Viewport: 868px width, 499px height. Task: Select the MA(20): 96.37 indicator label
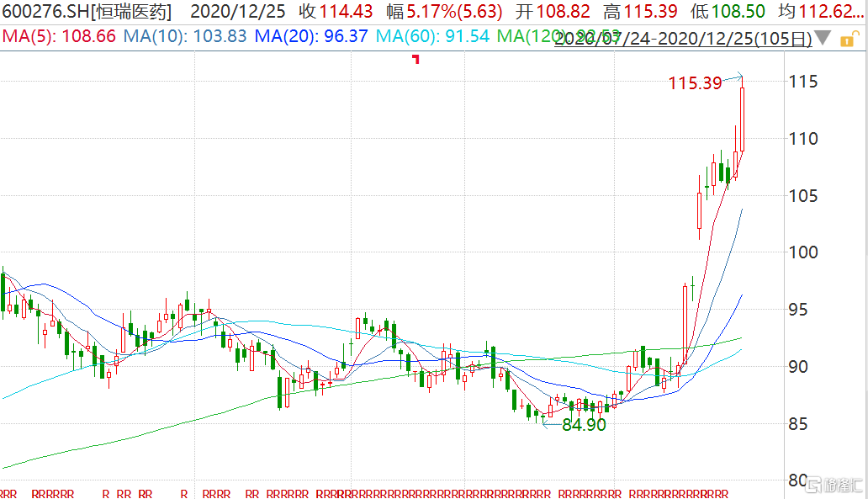click(x=311, y=36)
